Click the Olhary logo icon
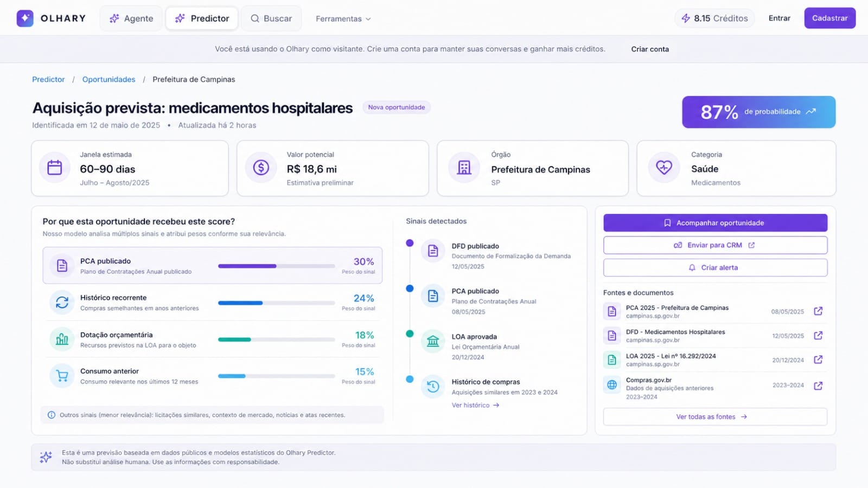Viewport: 868px width, 488px height. [x=25, y=18]
